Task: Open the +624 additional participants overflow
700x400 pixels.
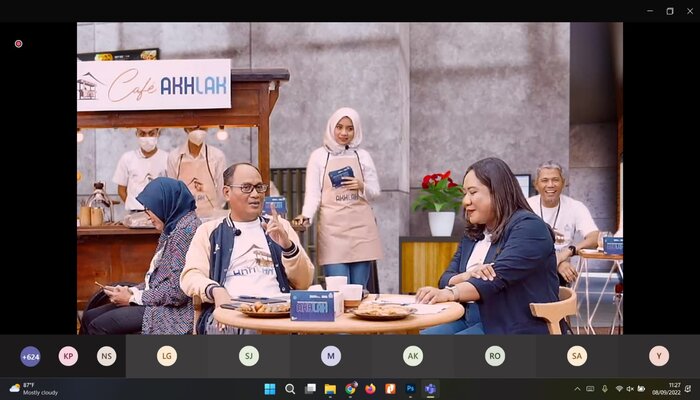Action: pyautogui.click(x=30, y=357)
